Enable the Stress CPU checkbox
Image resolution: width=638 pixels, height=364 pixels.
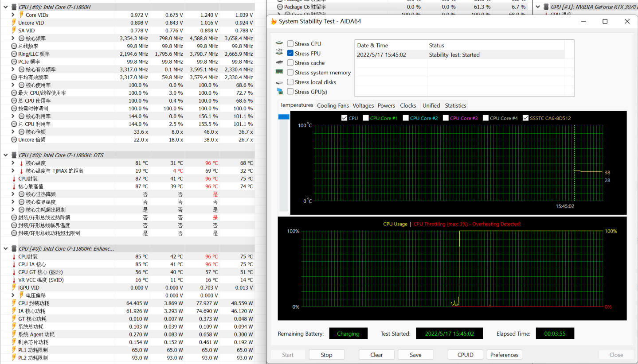pyautogui.click(x=290, y=44)
